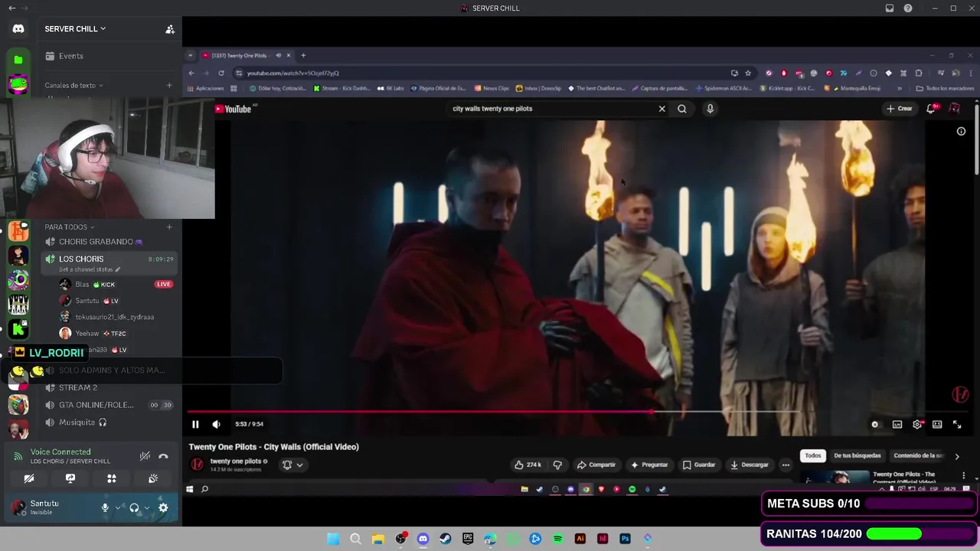Click the Descargar button

[750, 465]
